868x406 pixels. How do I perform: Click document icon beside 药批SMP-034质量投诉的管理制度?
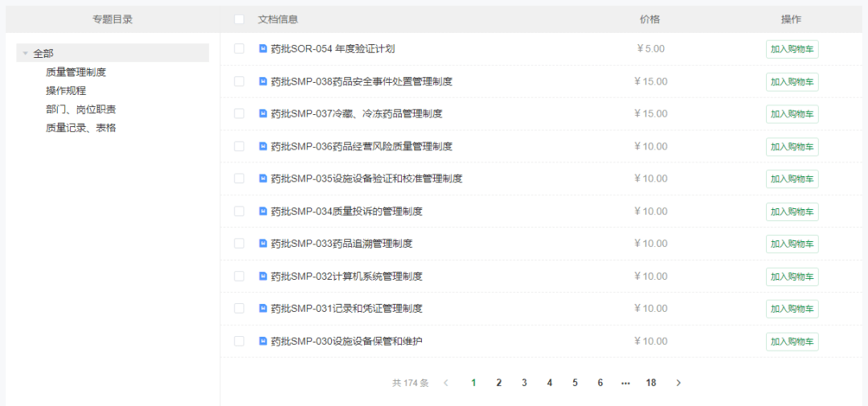point(263,211)
